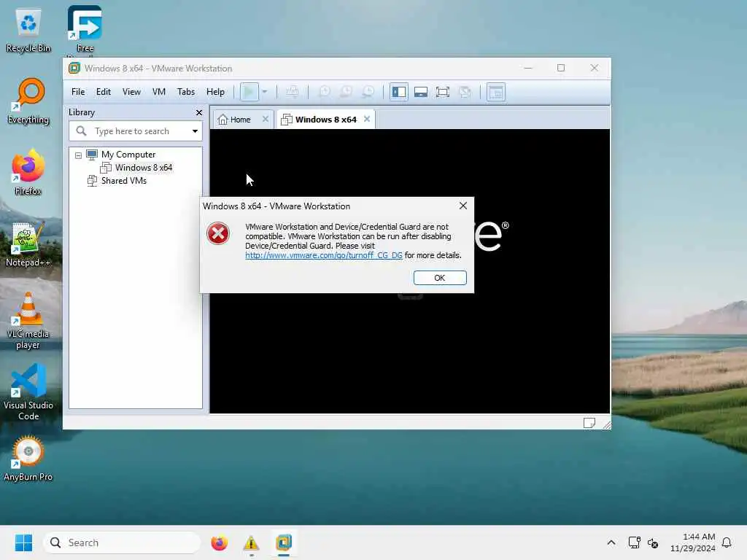Select Shared VMs in the library
The height and width of the screenshot is (560, 747).
124,181
